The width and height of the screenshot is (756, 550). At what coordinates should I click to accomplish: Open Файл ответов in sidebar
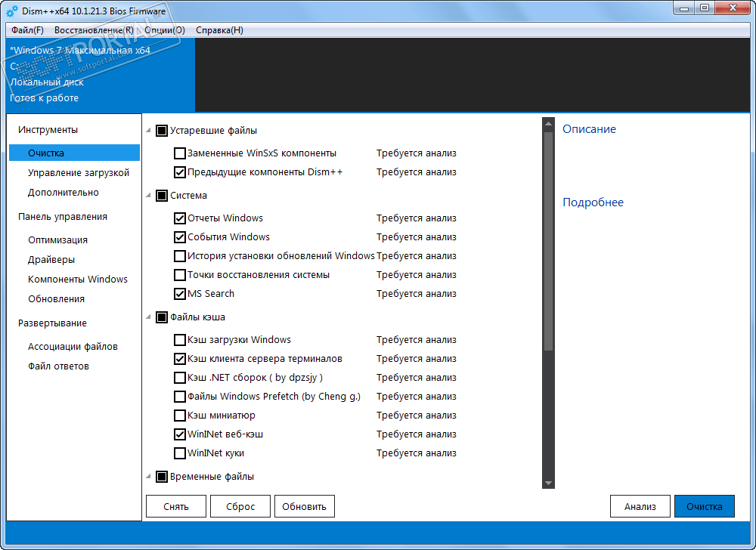[58, 366]
